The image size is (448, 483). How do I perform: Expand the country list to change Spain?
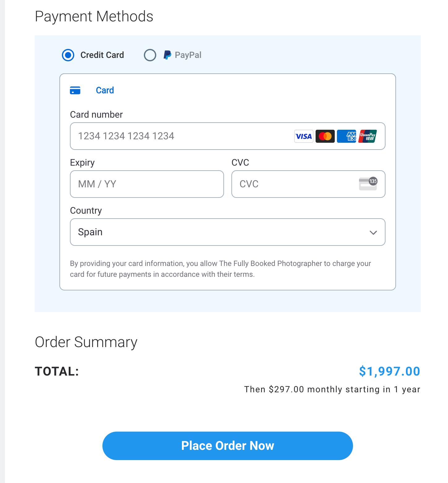click(x=227, y=232)
